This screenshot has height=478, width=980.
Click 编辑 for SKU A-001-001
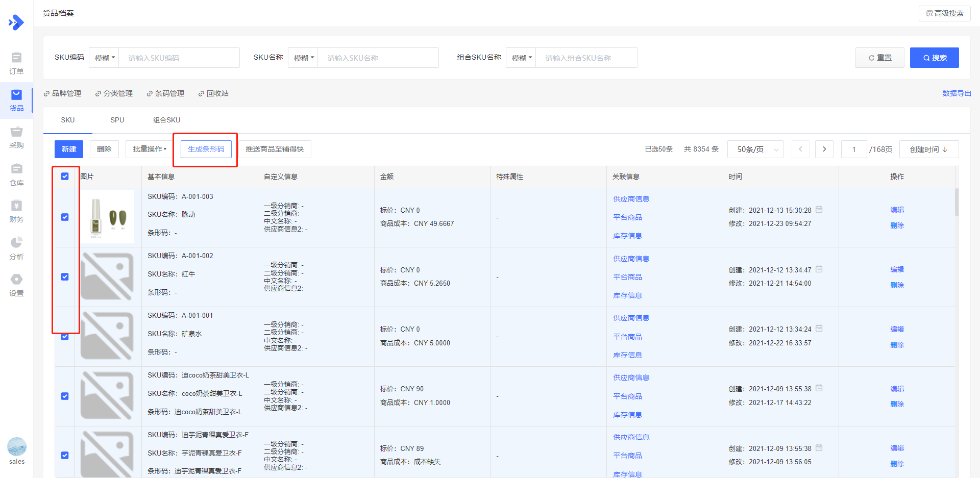tap(897, 329)
